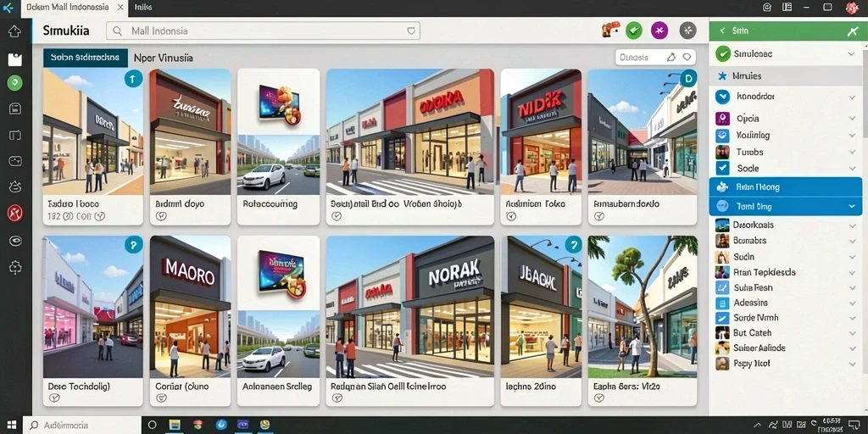Open the NORAK storefront thumbnail
This screenshot has height=434, width=868.
[410, 307]
